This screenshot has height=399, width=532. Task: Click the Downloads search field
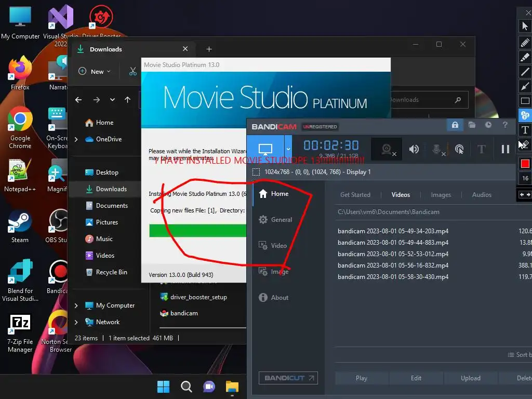click(x=429, y=100)
